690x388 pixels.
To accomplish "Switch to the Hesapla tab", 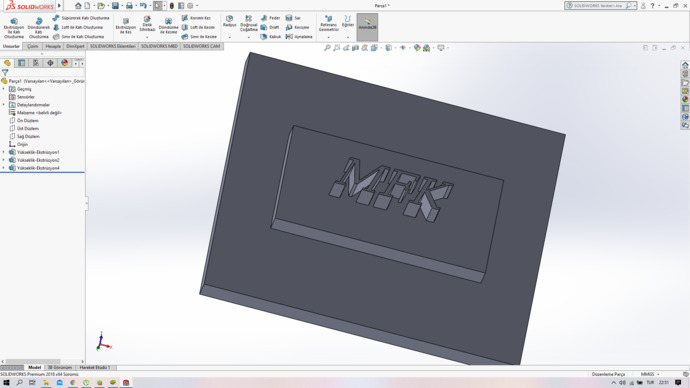I will coord(53,46).
